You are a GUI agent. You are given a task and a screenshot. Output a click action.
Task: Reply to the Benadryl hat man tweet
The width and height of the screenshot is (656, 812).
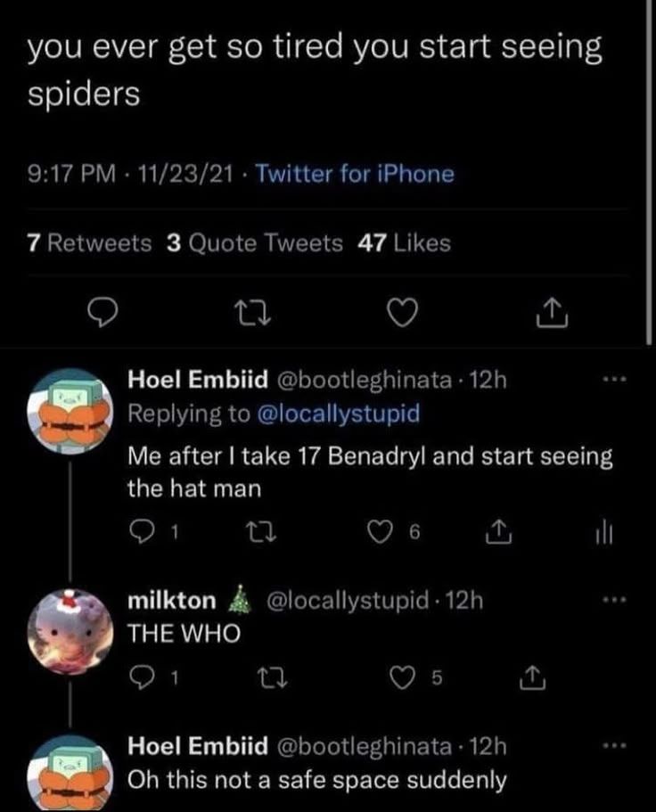pos(143,532)
